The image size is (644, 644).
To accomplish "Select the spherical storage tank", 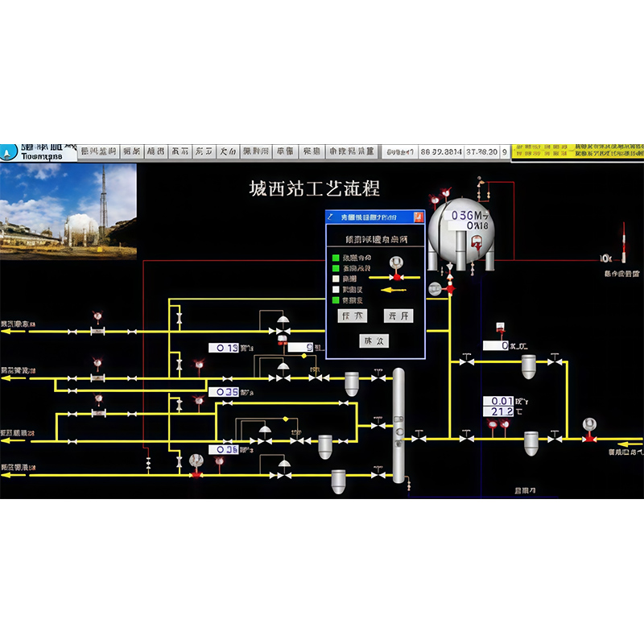I will click(460, 234).
